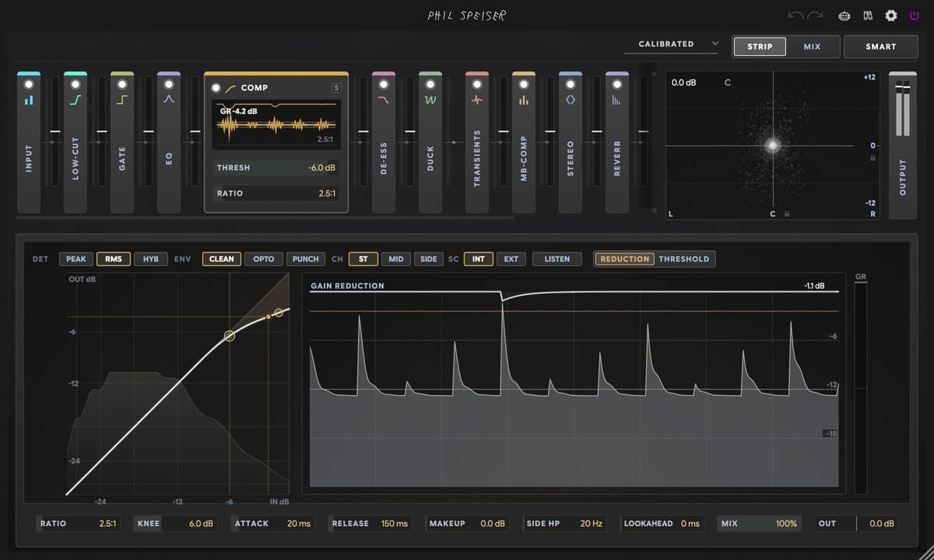This screenshot has width=934, height=560.
Task: Select SIDE channel mode
Action: tap(429, 259)
